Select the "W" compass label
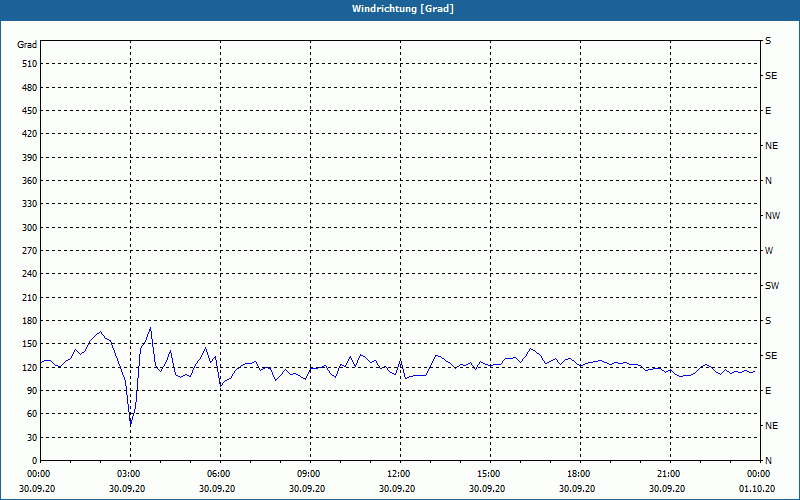 point(769,251)
